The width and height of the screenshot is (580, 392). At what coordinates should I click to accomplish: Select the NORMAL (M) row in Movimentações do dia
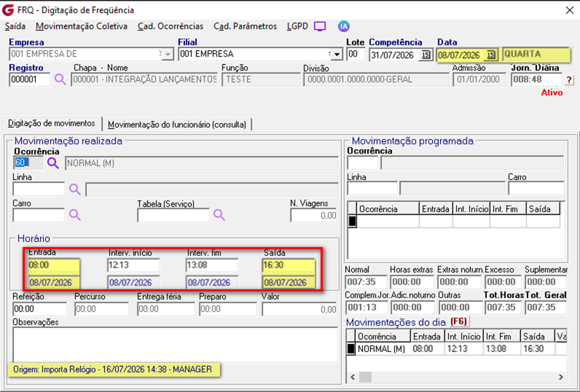click(x=456, y=349)
